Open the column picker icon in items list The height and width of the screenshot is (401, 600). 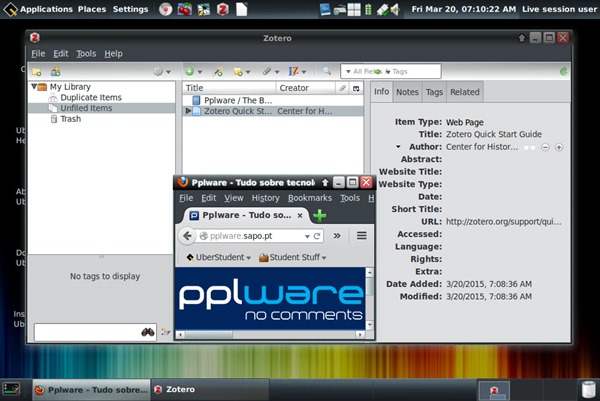coord(356,88)
